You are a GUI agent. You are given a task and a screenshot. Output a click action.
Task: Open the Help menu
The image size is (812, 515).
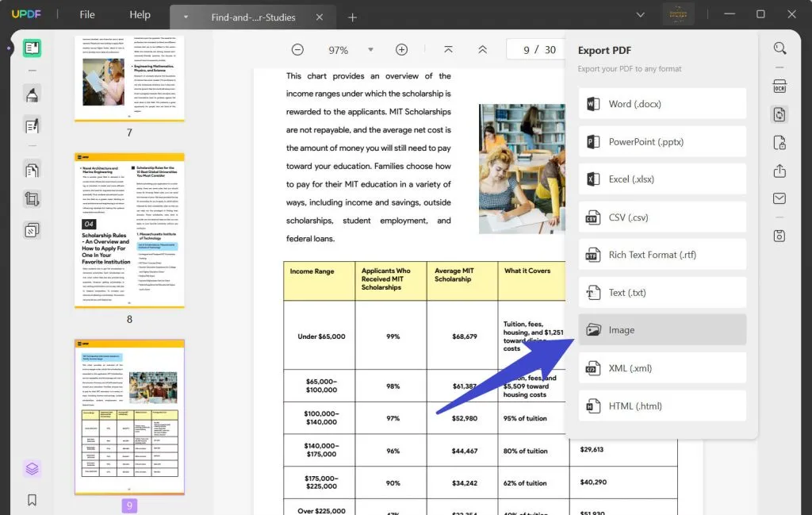coord(140,15)
